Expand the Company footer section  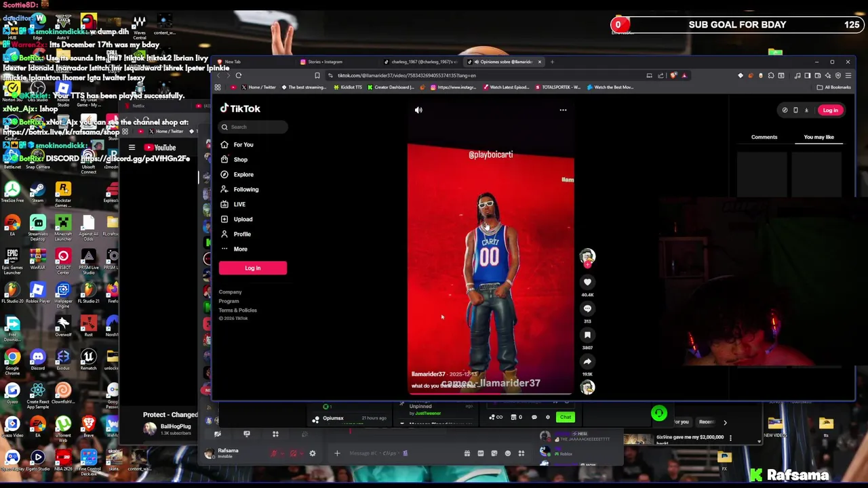pyautogui.click(x=230, y=292)
